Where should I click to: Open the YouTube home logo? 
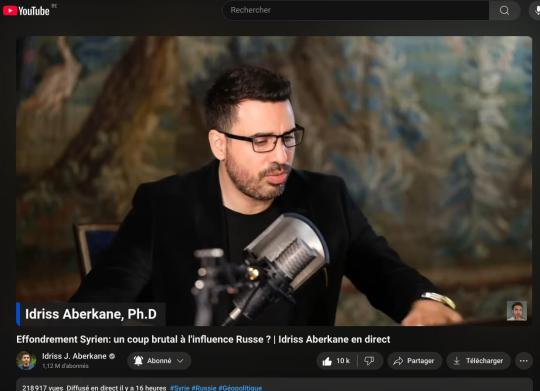pos(26,11)
